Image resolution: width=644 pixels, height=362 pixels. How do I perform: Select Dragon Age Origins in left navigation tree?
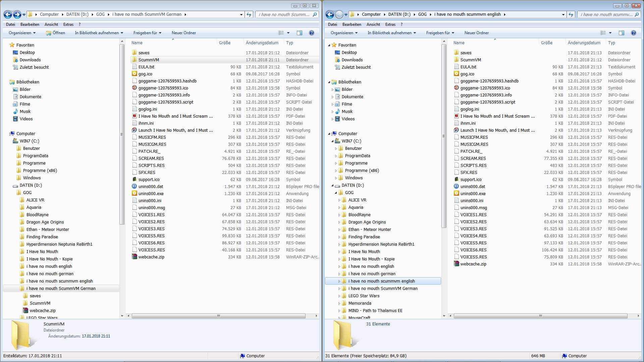[x=45, y=222]
